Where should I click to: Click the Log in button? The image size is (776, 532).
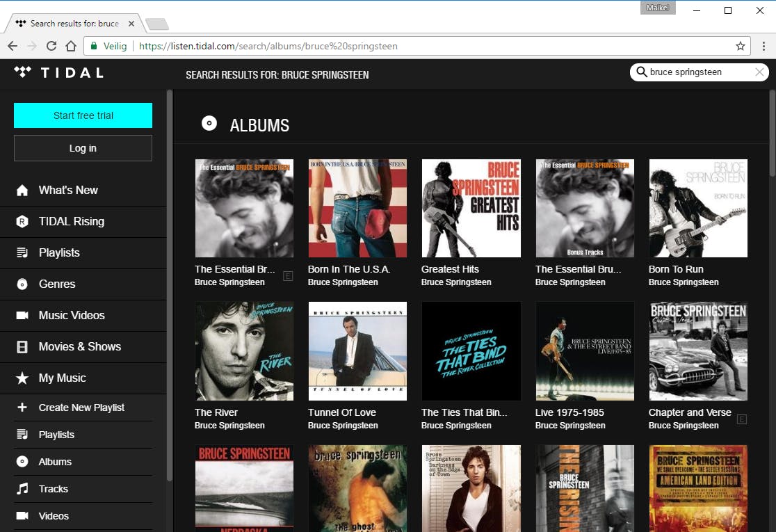coord(83,148)
